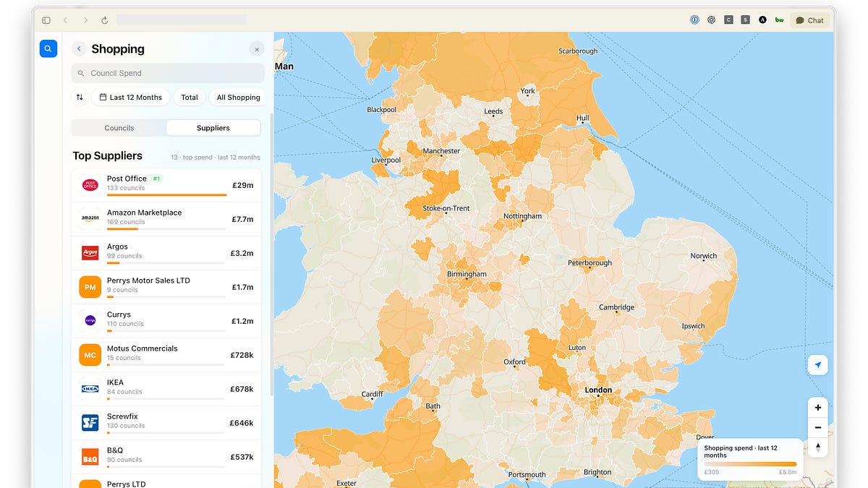
Task: Select the Suppliers tab
Action: 213,128
